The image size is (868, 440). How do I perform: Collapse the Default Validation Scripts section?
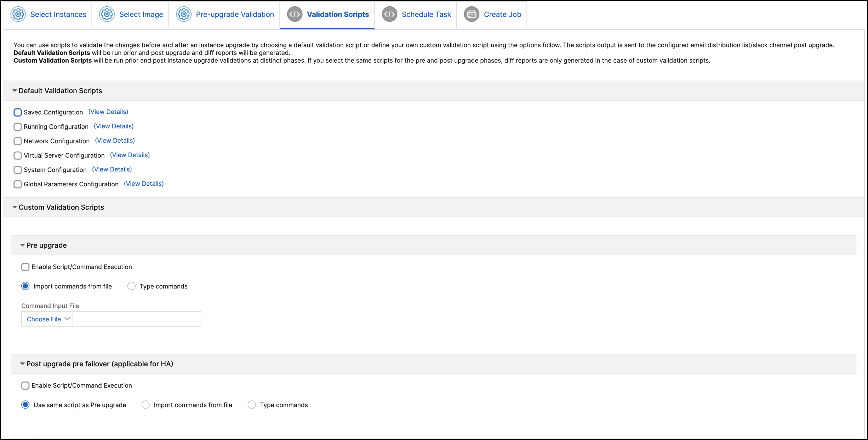tap(15, 91)
